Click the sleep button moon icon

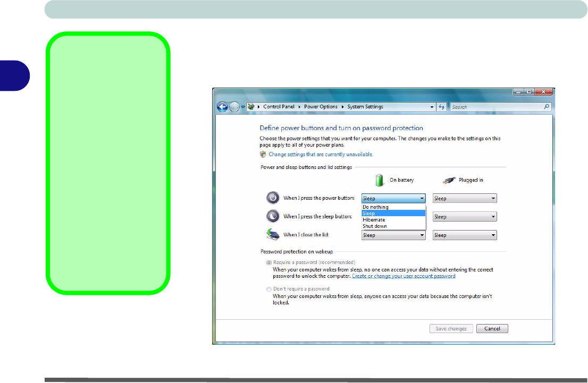[x=273, y=216]
